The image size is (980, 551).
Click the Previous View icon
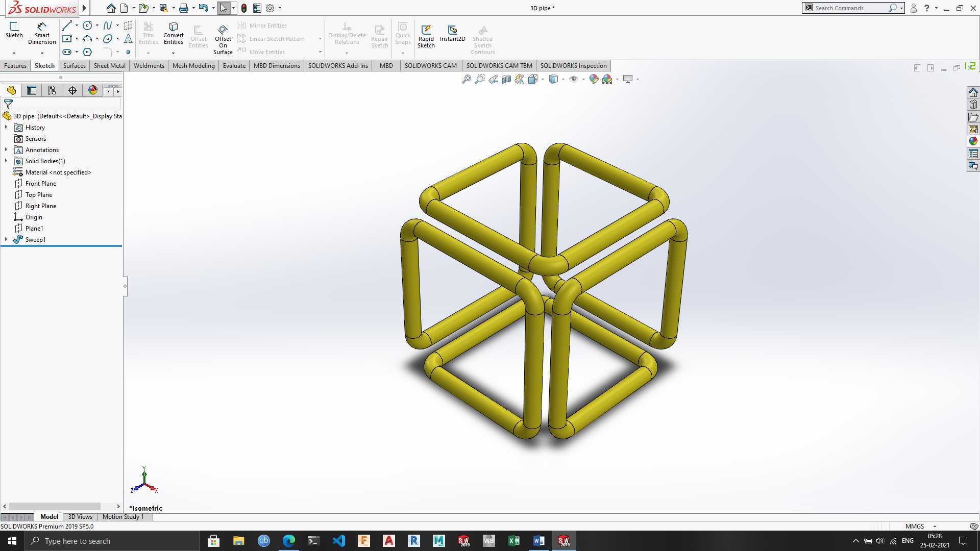coord(493,79)
